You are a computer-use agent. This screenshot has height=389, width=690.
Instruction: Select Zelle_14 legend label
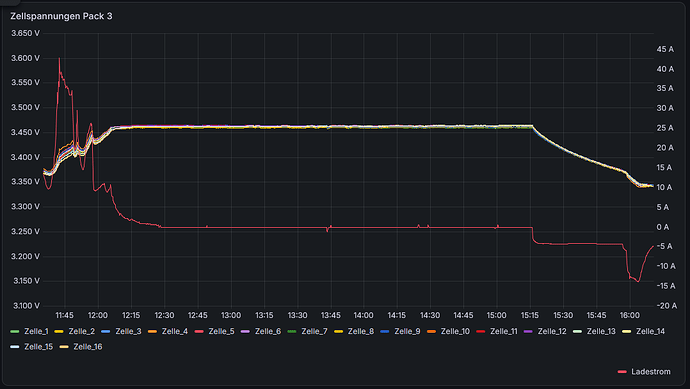(650, 331)
